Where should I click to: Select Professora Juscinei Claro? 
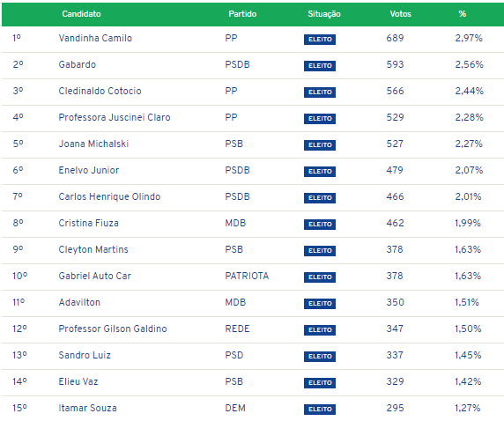point(115,117)
